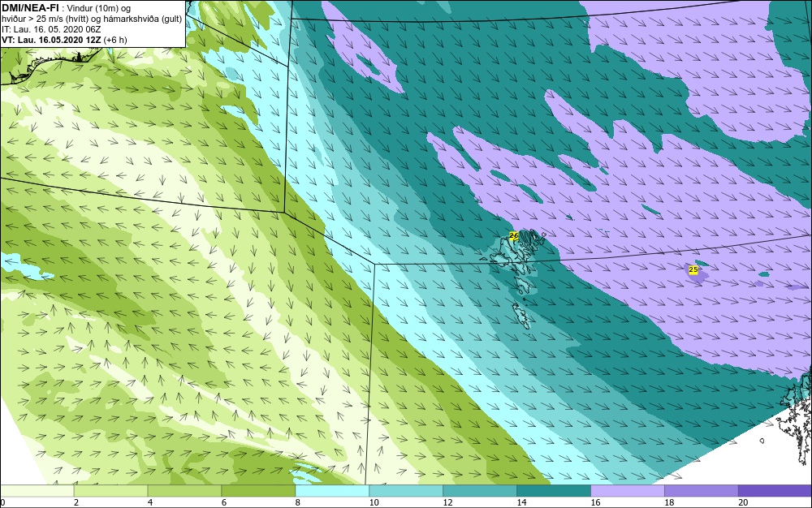812x508 pixels.
Task: Click the 'VT: Lau. 16.05.2020 12Z' line
Action: tap(52, 40)
